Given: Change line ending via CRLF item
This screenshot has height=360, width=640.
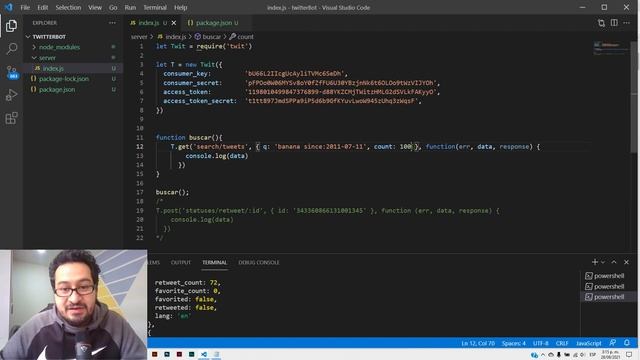Looking at the screenshot, I should coord(562,343).
